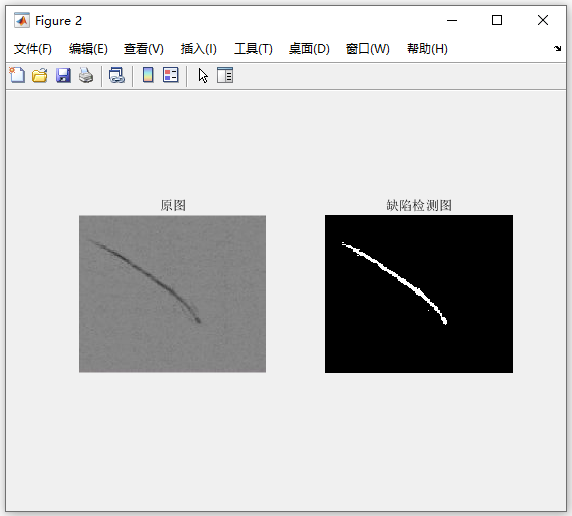This screenshot has width=572, height=516.
Task: Open the Property Inspector icon
Action: coord(225,75)
